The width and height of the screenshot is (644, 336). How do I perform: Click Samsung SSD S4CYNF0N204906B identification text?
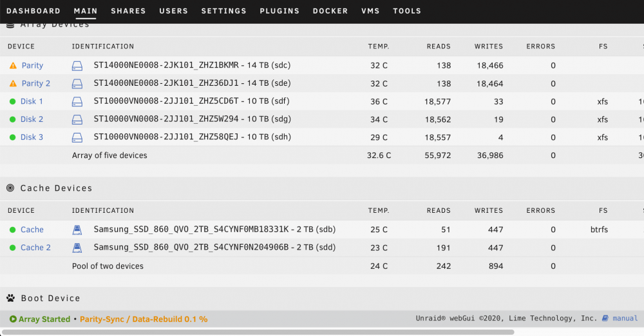pos(191,247)
